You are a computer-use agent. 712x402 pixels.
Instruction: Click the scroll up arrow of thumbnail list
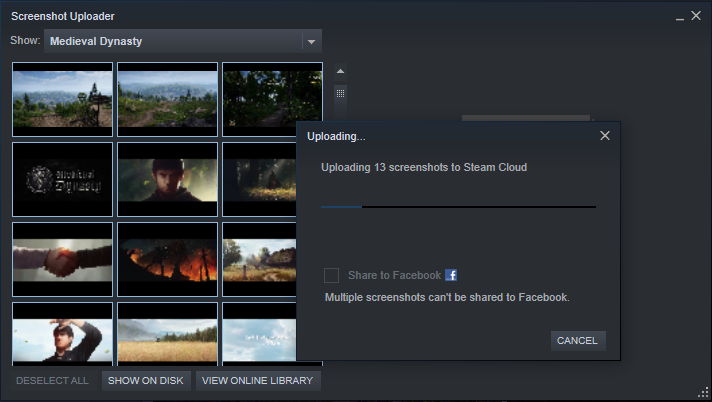tap(340, 71)
